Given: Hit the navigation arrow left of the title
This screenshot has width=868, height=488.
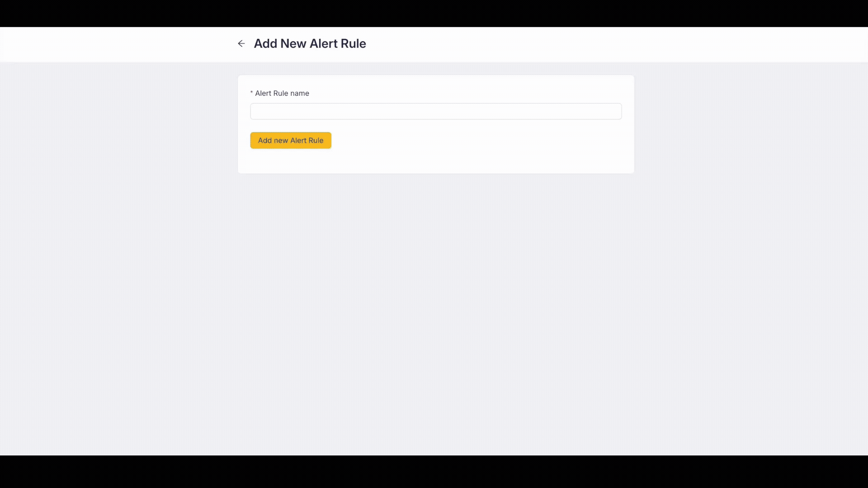Looking at the screenshot, I should click(241, 43).
